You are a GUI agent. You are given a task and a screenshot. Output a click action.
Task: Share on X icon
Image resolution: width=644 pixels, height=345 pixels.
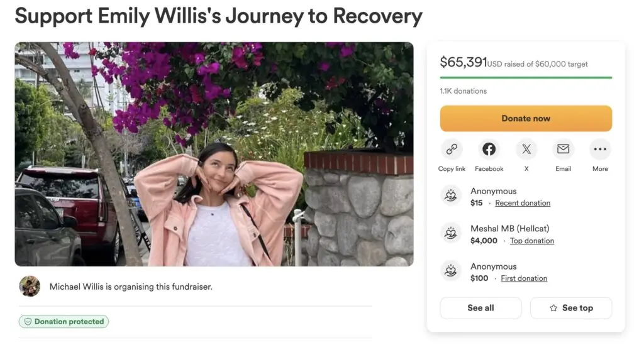(x=526, y=150)
